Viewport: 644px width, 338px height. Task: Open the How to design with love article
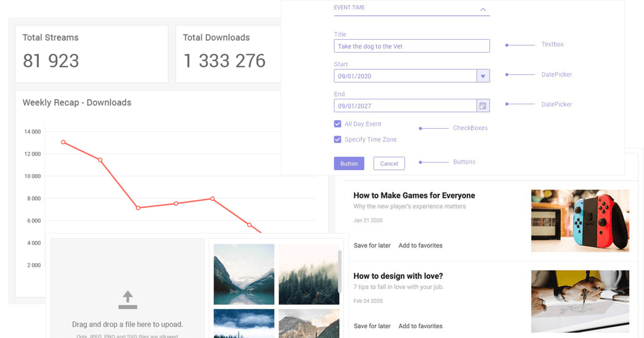pyautogui.click(x=398, y=276)
